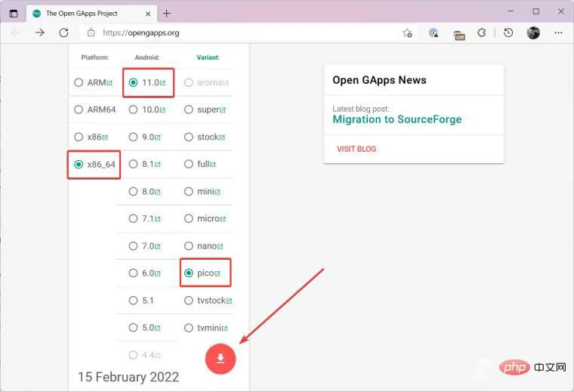Open browser history clock icon
Screen dimensions: 574x392
click(508, 33)
